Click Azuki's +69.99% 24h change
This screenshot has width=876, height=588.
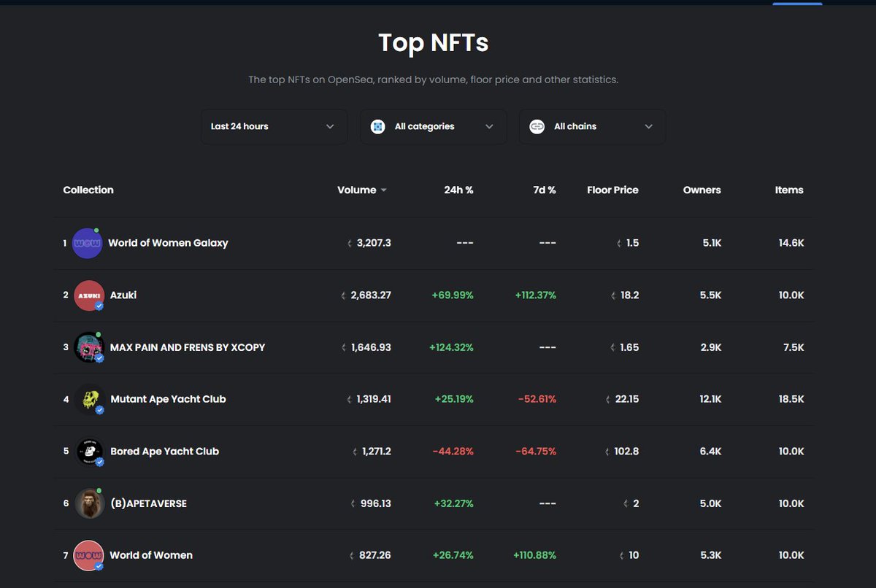coord(453,295)
